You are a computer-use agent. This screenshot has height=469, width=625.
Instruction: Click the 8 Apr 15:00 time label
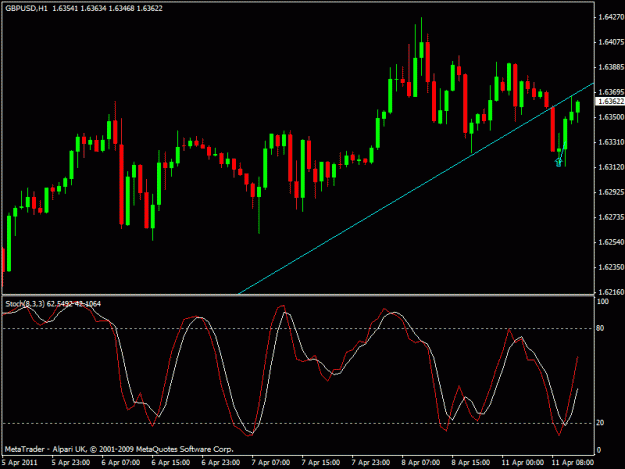tap(471, 463)
